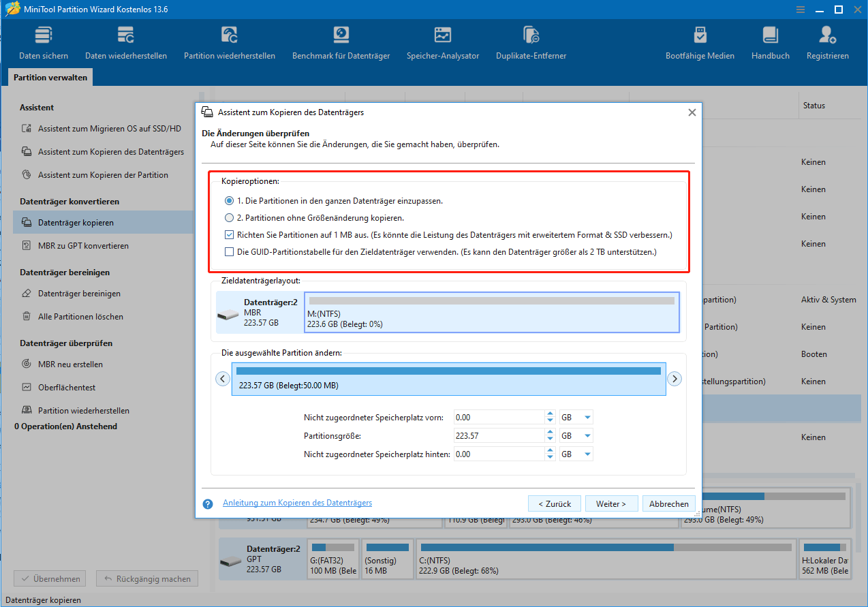This screenshot has width=868, height=607.
Task: Select MBR neu erstellen
Action: click(62, 364)
